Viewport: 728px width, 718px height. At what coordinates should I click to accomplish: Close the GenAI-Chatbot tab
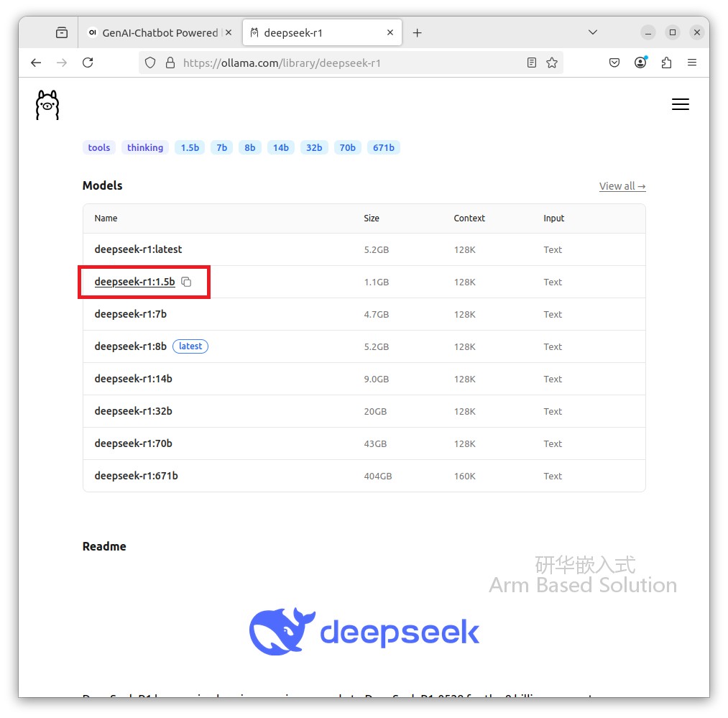229,32
